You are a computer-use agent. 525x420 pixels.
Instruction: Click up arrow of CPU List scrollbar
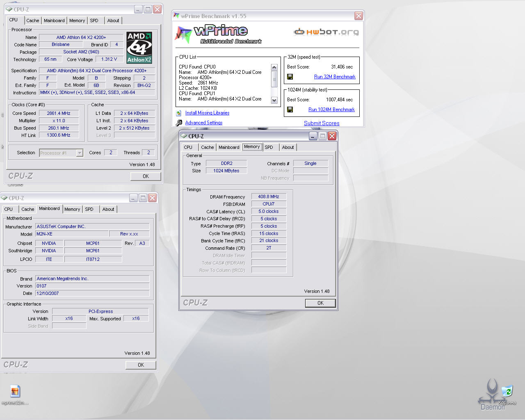(x=274, y=67)
